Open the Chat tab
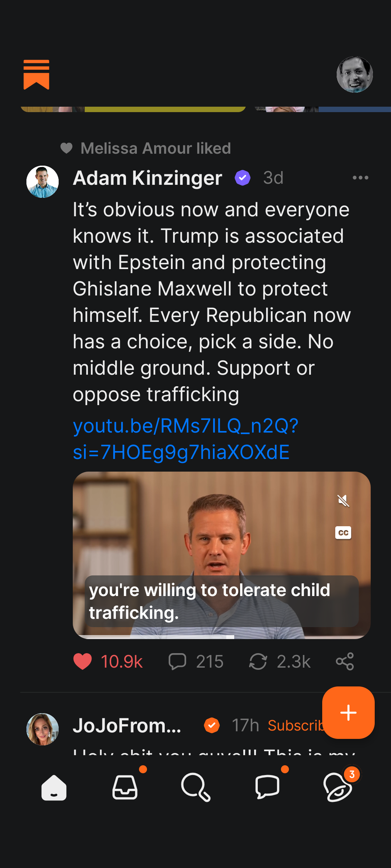 pyautogui.click(x=267, y=787)
